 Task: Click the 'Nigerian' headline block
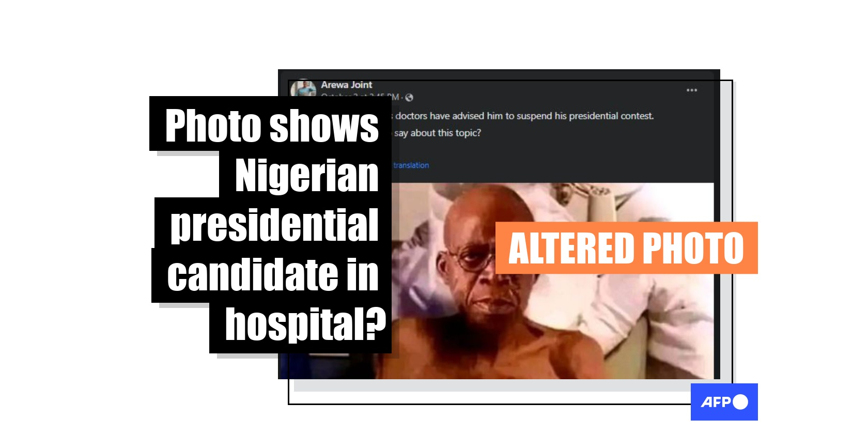(306, 175)
